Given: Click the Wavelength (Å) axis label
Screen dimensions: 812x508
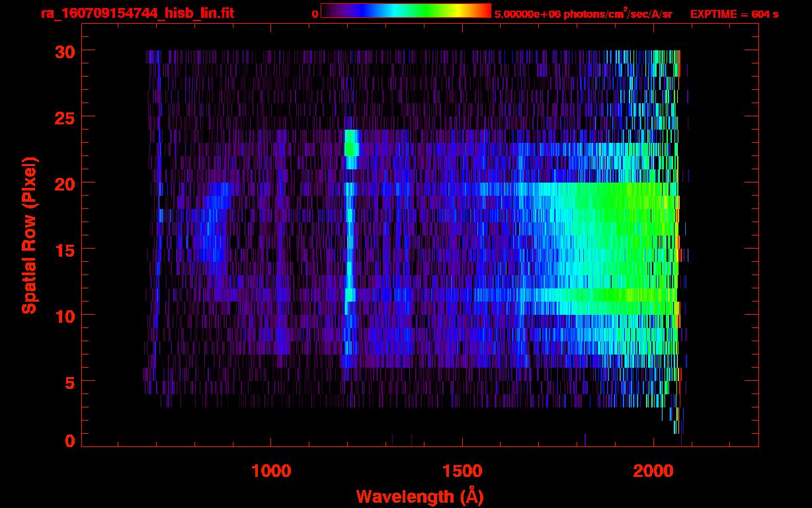Looking at the screenshot, I should coord(421,495).
